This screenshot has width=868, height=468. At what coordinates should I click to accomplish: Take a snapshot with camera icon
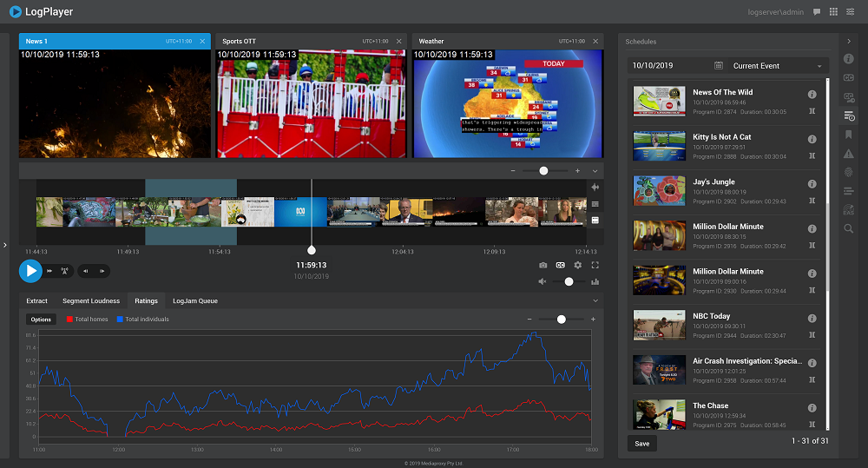(543, 266)
